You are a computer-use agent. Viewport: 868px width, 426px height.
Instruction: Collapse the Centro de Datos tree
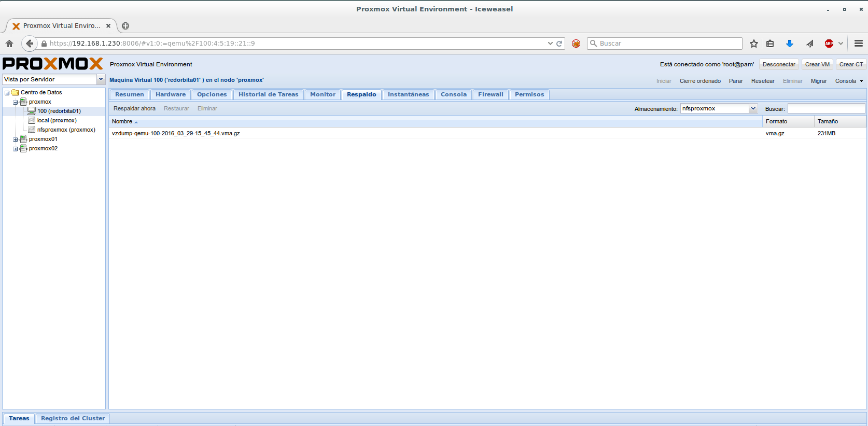[7, 93]
